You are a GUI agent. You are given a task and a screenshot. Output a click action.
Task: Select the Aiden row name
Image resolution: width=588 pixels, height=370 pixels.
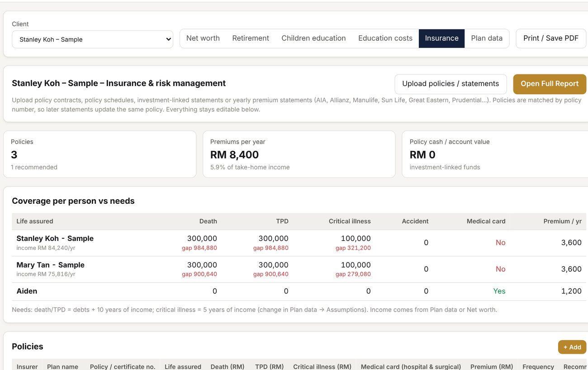point(27,291)
